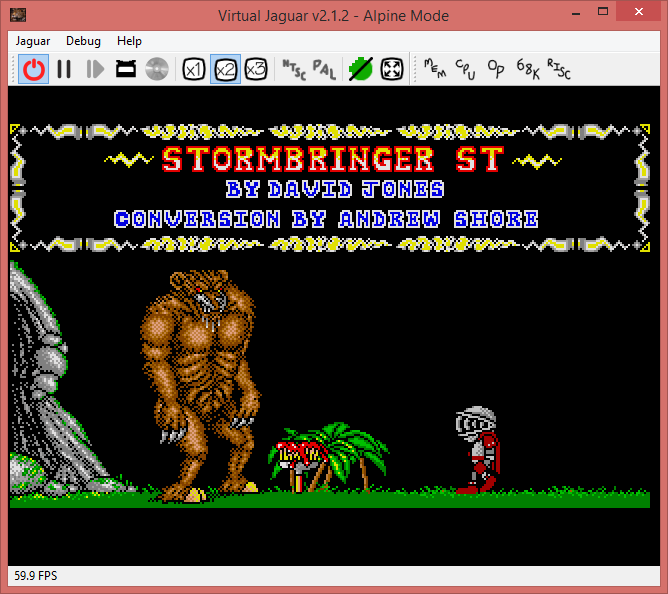668x594 pixels.
Task: Toggle the emulator power button
Action: tap(34, 69)
